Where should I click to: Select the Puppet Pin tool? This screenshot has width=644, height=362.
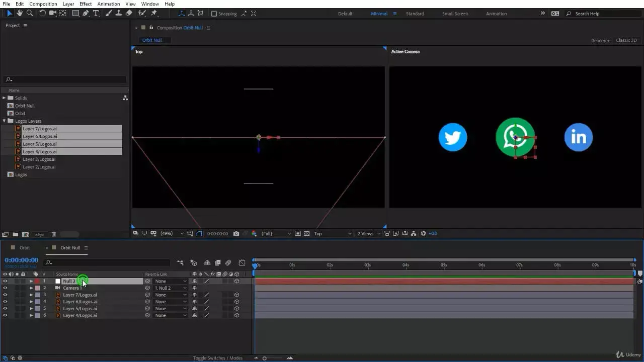pos(153,13)
